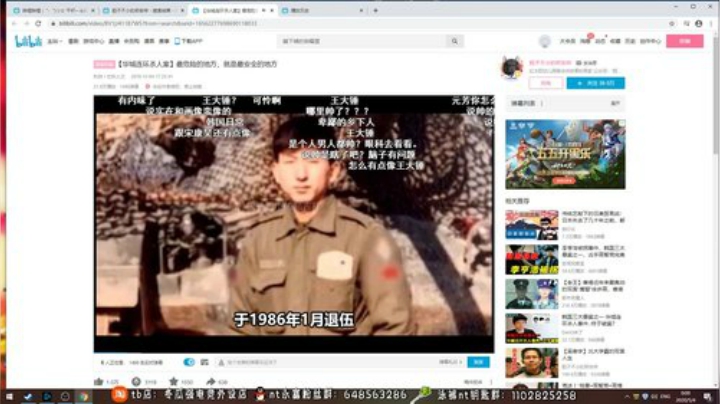The image size is (720, 404).
Task: Click the pink upload button in header
Action: pyautogui.click(x=685, y=41)
